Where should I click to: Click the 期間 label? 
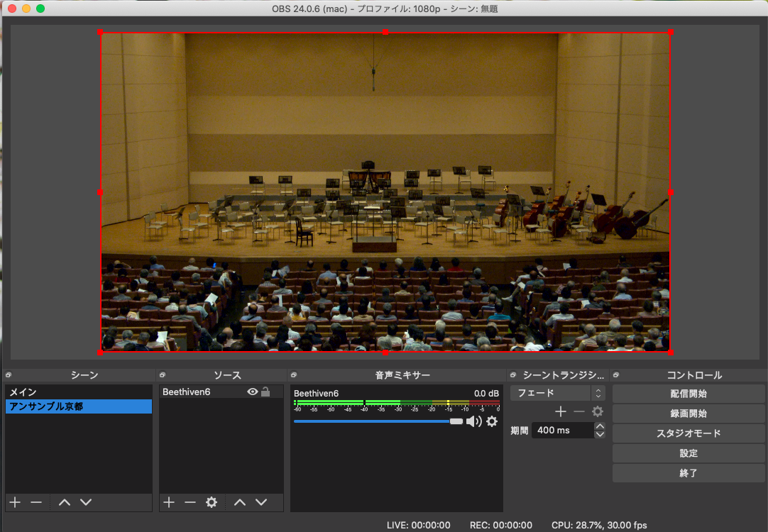(520, 431)
